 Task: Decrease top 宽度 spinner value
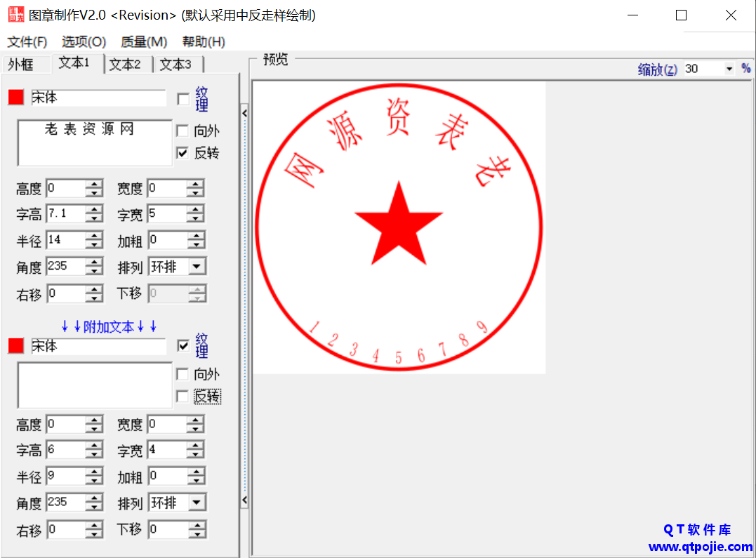point(195,193)
